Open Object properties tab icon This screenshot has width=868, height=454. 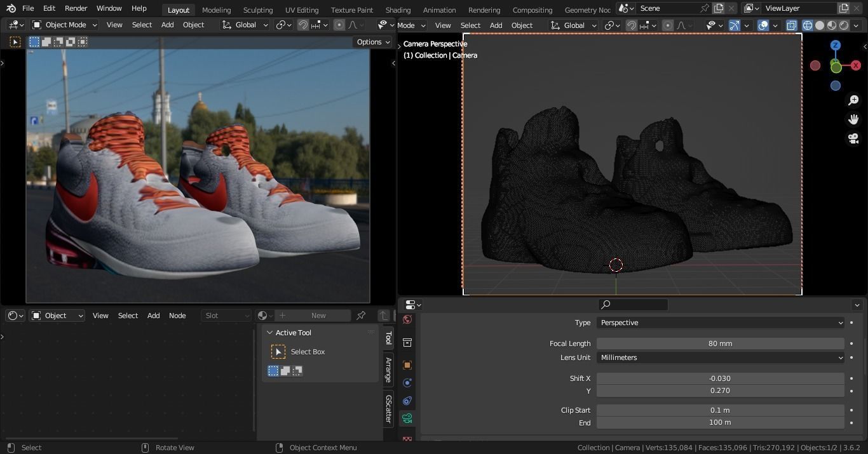[x=407, y=365]
